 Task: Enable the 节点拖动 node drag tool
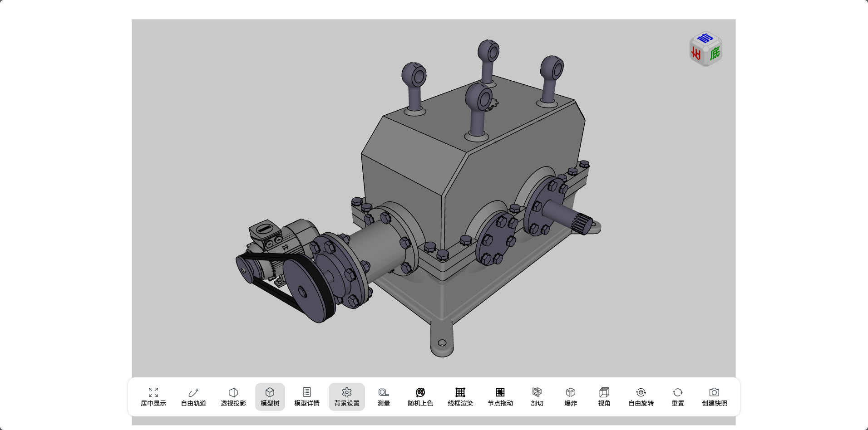(500, 396)
